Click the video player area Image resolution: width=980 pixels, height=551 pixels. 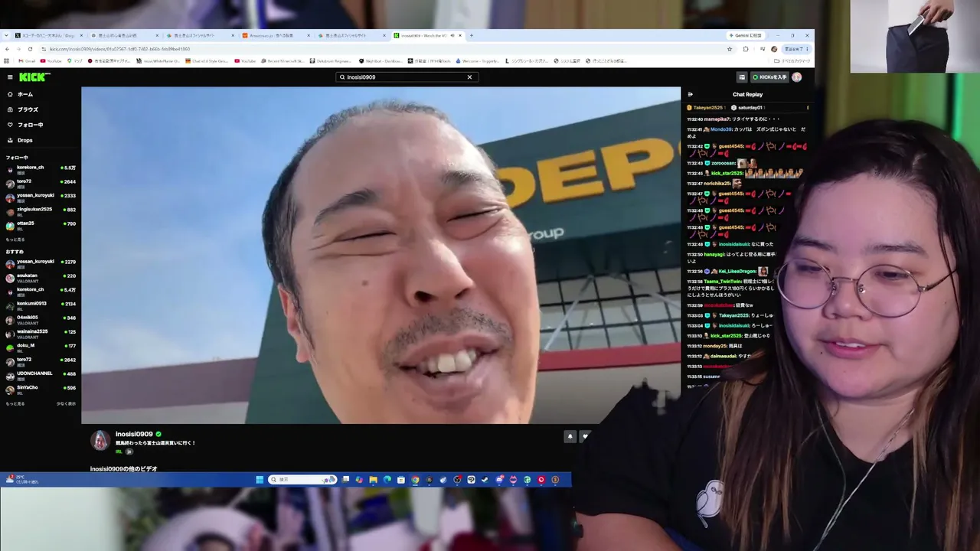point(381,255)
